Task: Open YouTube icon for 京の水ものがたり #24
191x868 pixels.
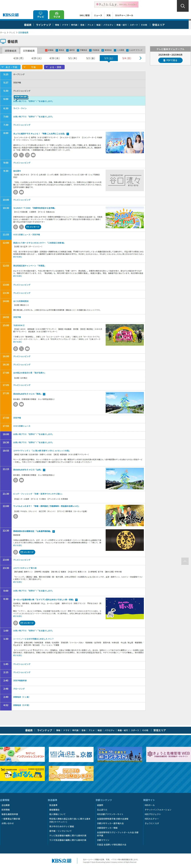Action: [21, 404]
